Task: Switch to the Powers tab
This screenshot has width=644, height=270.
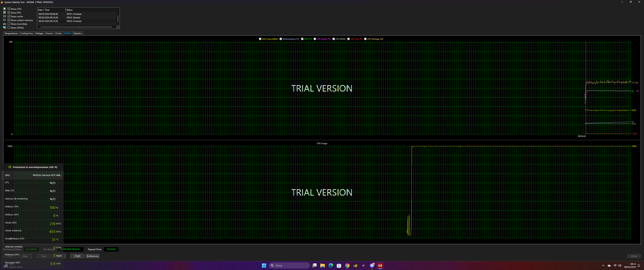Action: coord(49,33)
